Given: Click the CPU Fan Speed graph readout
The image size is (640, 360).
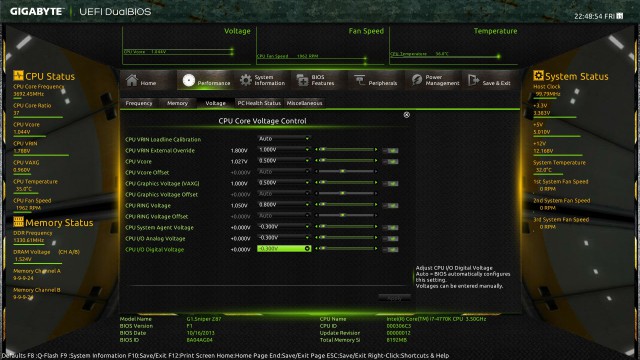Looking at the screenshot, I should 287,56.
